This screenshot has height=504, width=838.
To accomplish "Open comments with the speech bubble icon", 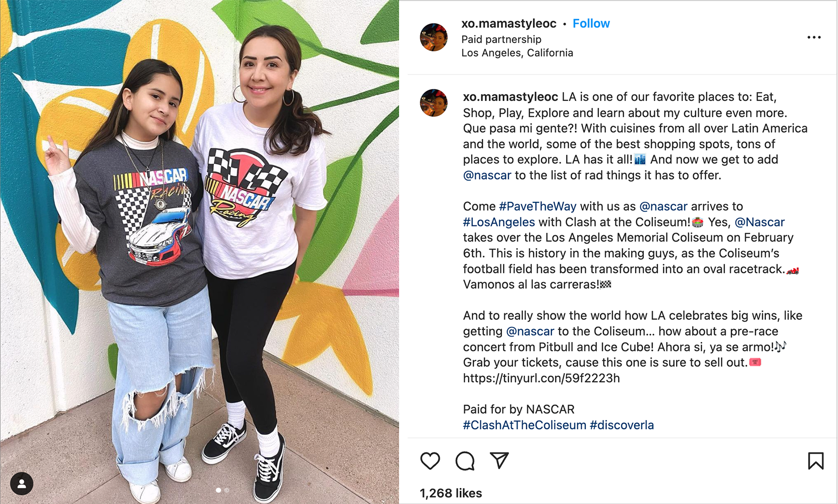I will pos(465,461).
